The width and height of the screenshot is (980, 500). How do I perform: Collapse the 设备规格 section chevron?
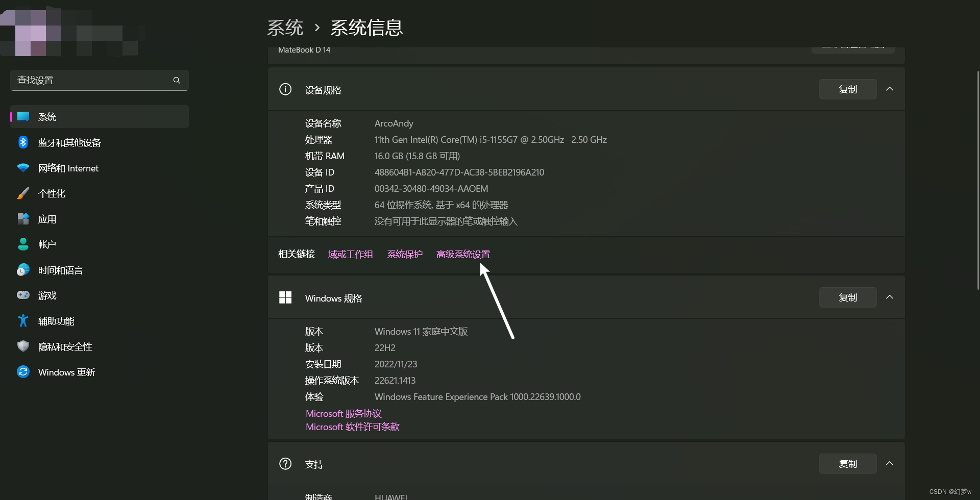tap(890, 89)
